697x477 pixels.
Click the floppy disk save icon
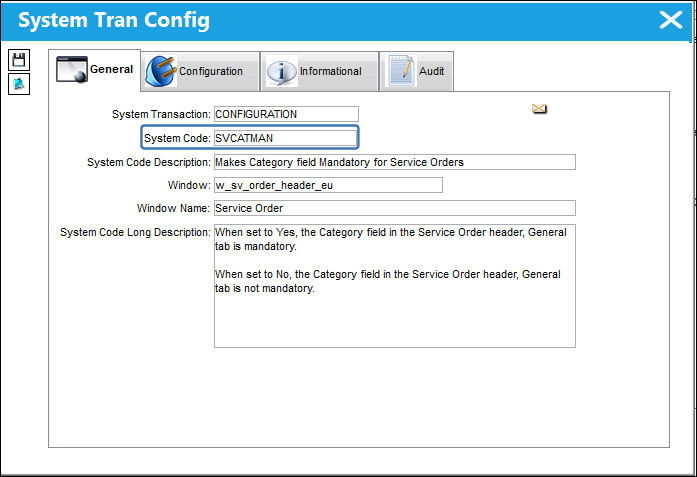coord(19,60)
